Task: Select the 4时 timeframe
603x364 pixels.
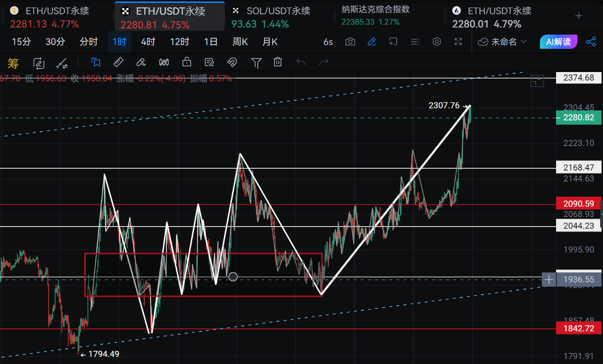Action: [x=148, y=42]
